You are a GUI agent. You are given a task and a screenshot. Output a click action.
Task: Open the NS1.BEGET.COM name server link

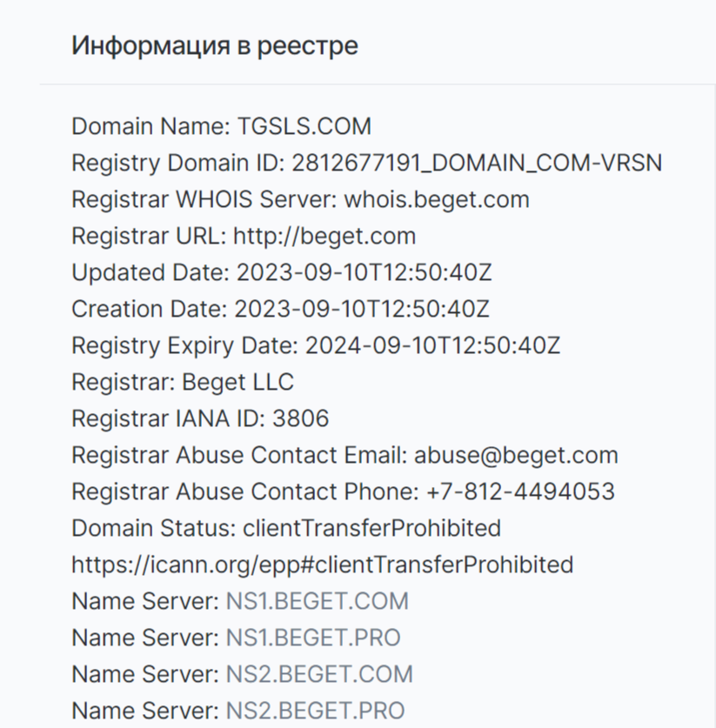coord(318,601)
